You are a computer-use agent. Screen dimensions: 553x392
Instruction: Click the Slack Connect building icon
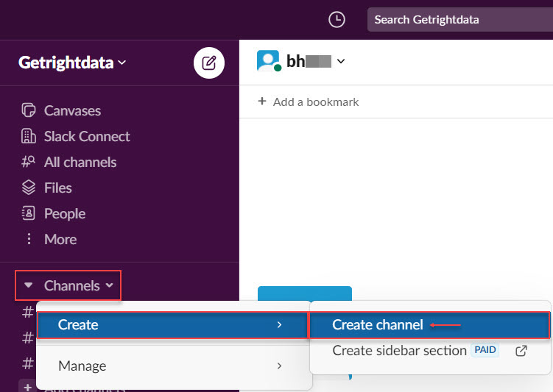click(29, 136)
